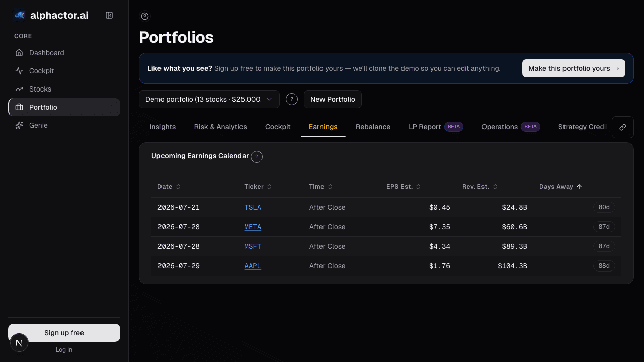Click the $4.34 EPS estimate
644x362 pixels.
pyautogui.click(x=440, y=246)
